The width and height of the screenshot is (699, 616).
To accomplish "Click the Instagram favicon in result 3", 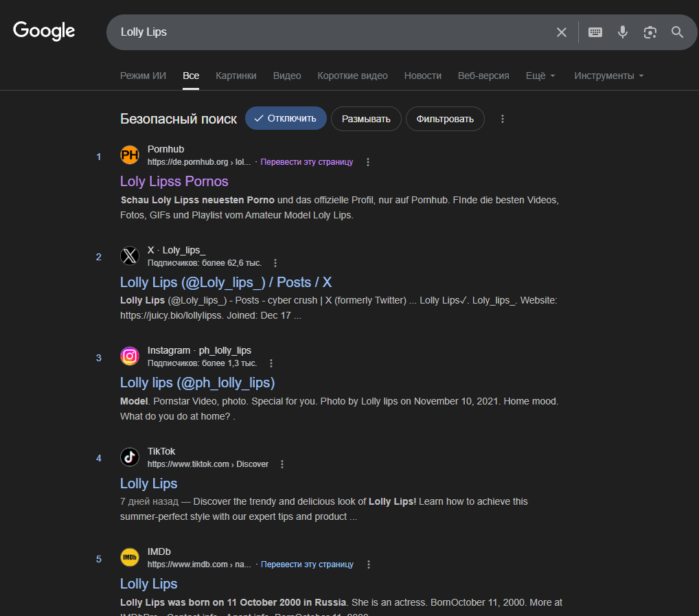I will 130,356.
